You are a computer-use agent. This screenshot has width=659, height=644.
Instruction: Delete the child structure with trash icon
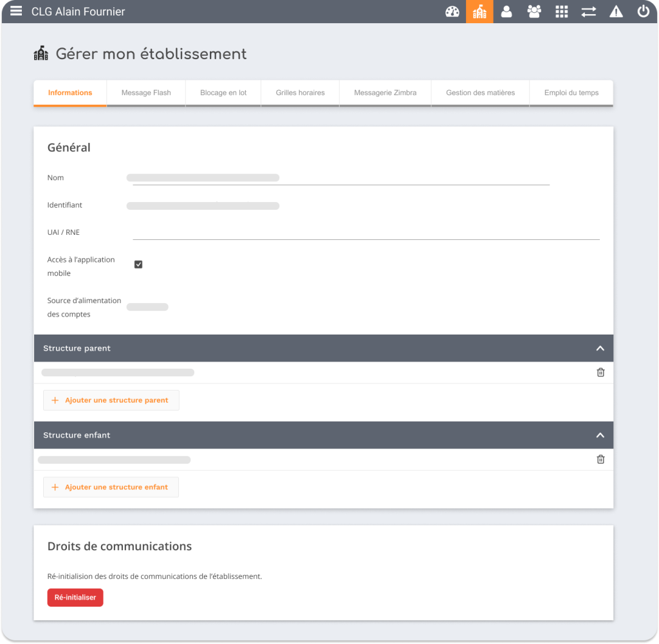coord(600,459)
